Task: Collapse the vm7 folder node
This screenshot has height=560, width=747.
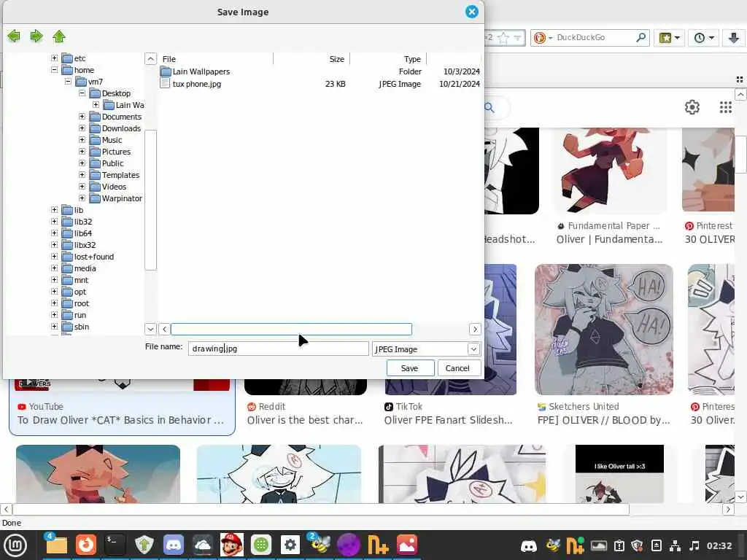Action: [68, 82]
